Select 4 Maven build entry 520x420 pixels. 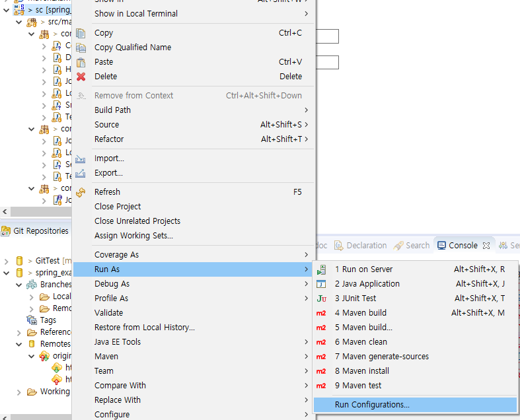tap(415, 313)
